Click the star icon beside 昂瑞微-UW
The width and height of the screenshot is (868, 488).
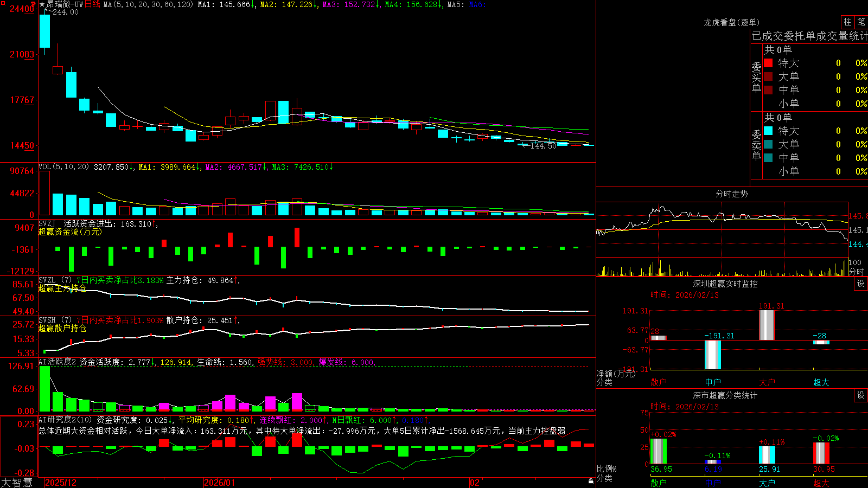click(x=42, y=4)
